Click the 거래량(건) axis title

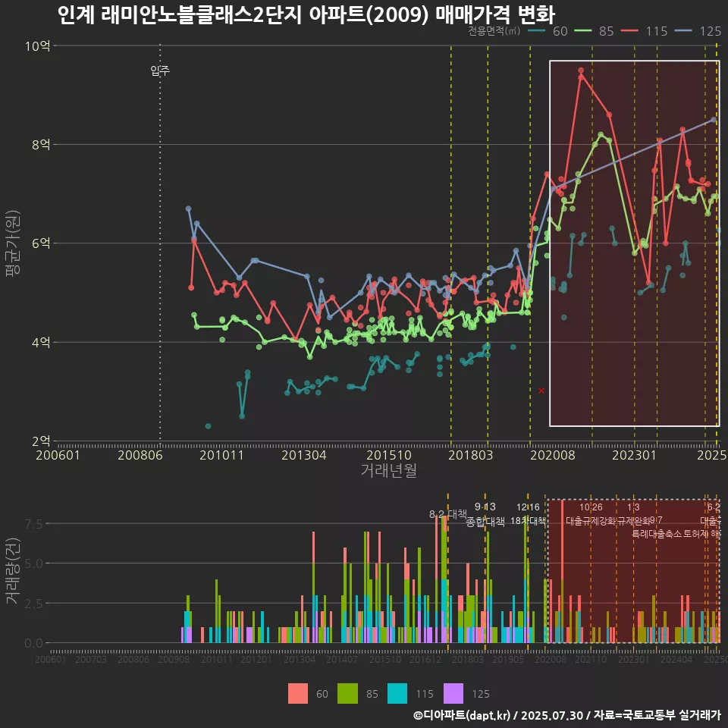pyautogui.click(x=13, y=571)
